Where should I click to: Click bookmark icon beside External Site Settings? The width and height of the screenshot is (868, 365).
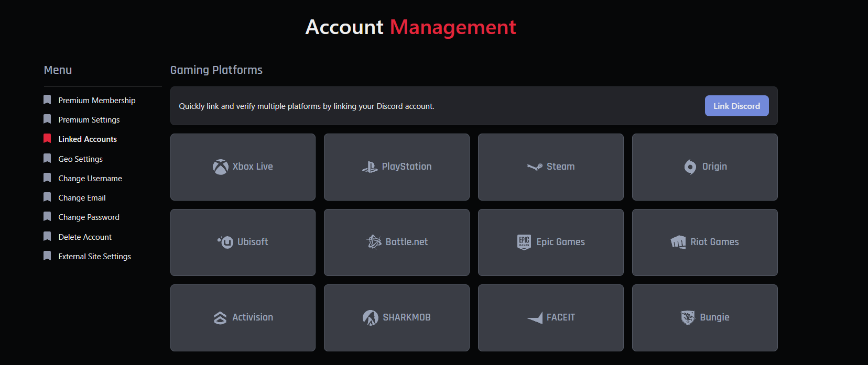coord(47,256)
